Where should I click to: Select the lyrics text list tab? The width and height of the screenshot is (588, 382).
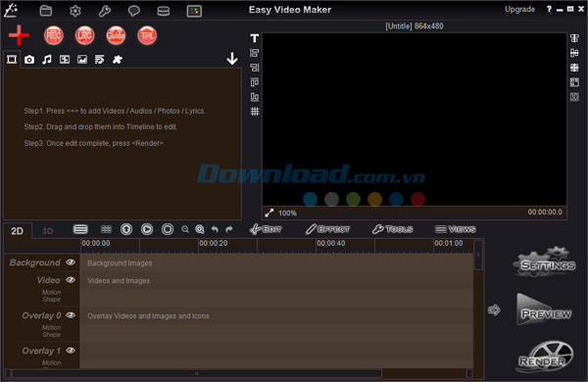click(100, 59)
